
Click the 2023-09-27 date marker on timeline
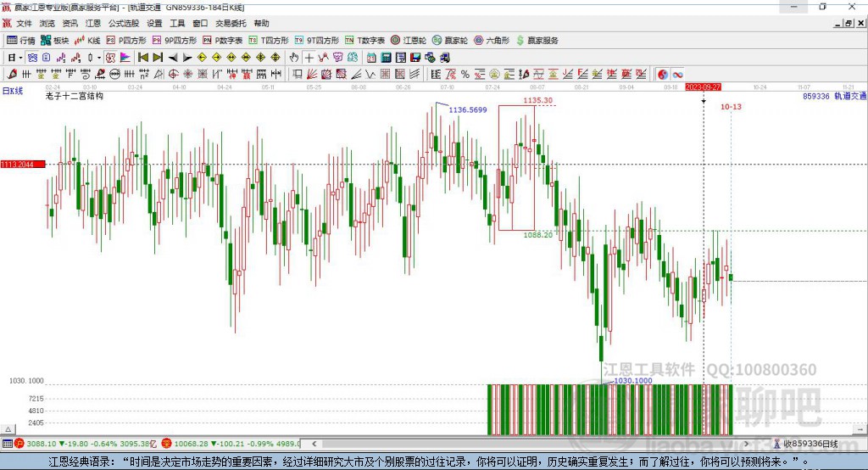pos(703,87)
